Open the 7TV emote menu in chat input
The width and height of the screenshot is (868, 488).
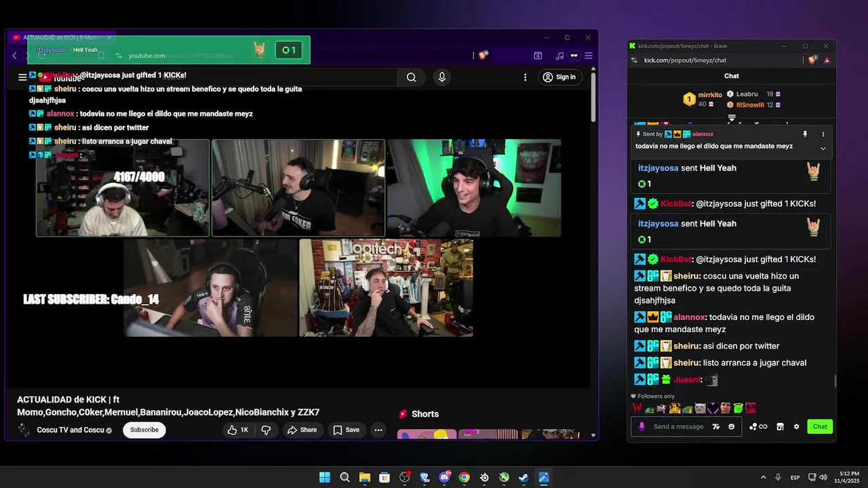click(716, 426)
